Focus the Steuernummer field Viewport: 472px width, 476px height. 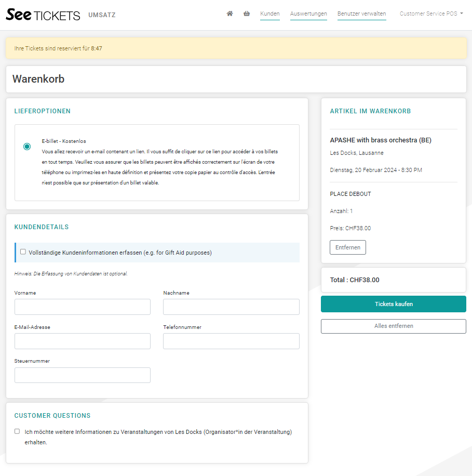click(x=83, y=375)
